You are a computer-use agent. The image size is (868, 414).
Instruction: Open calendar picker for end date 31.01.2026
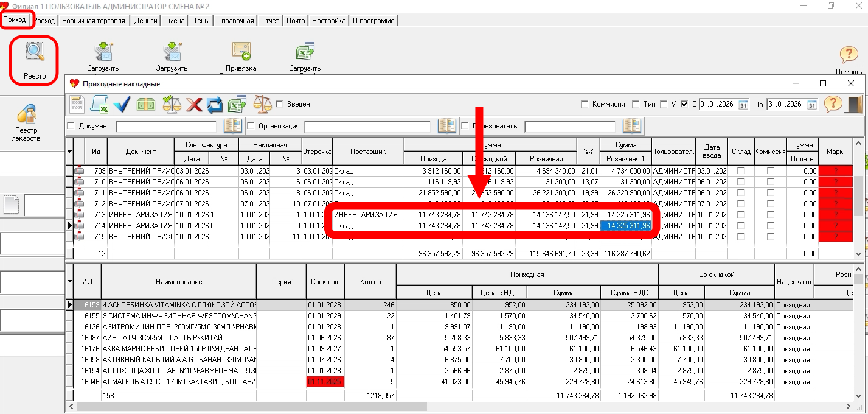pyautogui.click(x=811, y=105)
